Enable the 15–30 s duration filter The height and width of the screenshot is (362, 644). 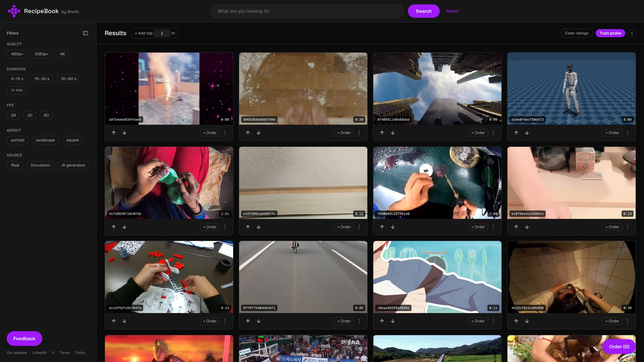(x=42, y=79)
